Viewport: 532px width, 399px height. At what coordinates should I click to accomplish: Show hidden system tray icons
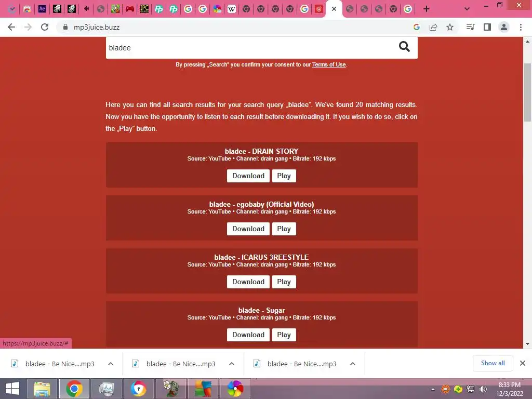point(433,389)
